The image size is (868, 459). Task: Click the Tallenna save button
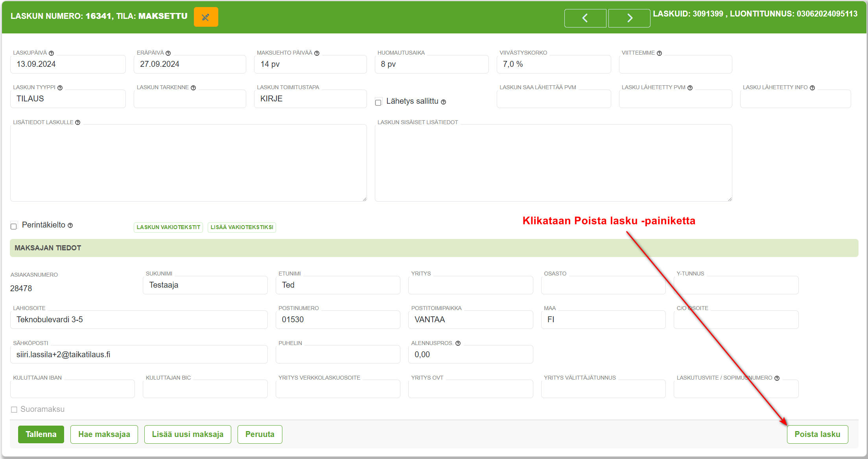coord(40,434)
